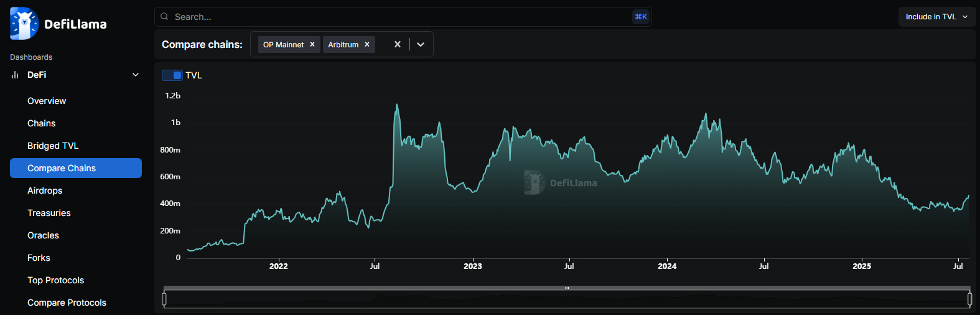The width and height of the screenshot is (980, 315).
Task: Click the DeFi bar chart icon
Action: 15,75
